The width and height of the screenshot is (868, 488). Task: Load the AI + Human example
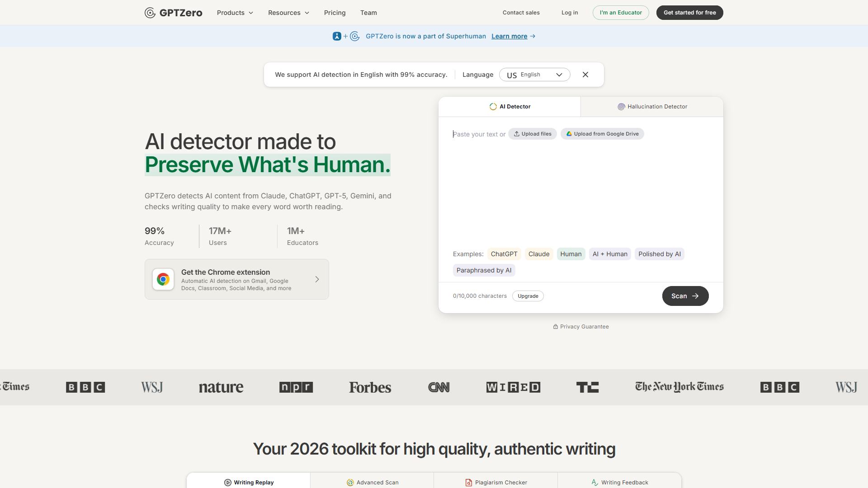[610, 254]
